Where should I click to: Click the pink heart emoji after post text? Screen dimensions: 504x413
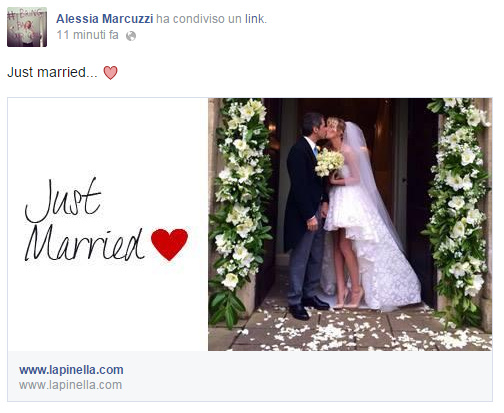pyautogui.click(x=110, y=72)
